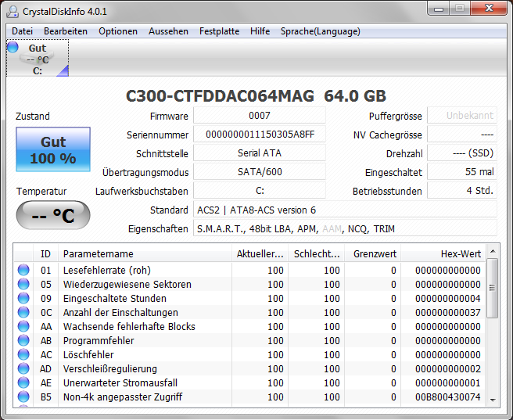
Task: Click the status orb for Wiederzugewiesene Sektoren
Action: tap(23, 284)
